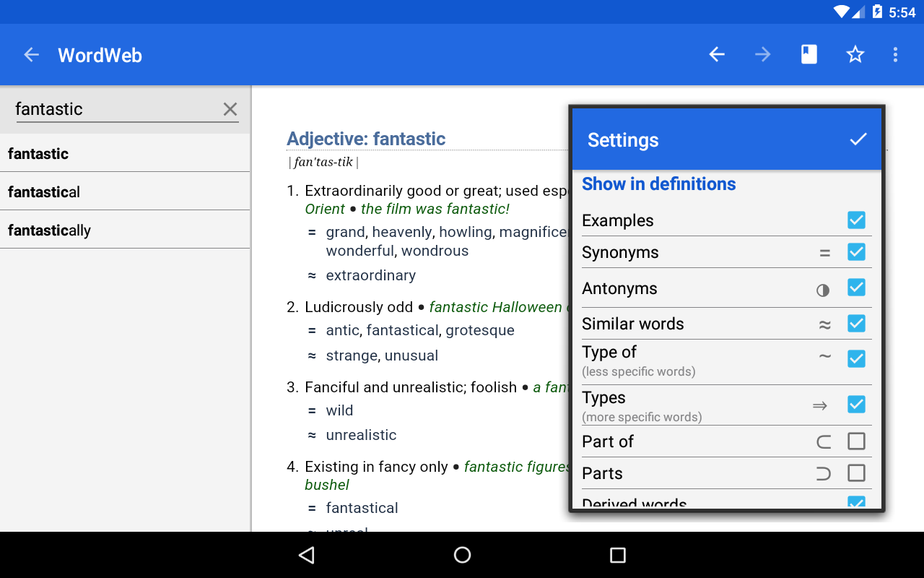Click the 'Show in definitions' heading
The image size is (924, 578).
click(658, 184)
